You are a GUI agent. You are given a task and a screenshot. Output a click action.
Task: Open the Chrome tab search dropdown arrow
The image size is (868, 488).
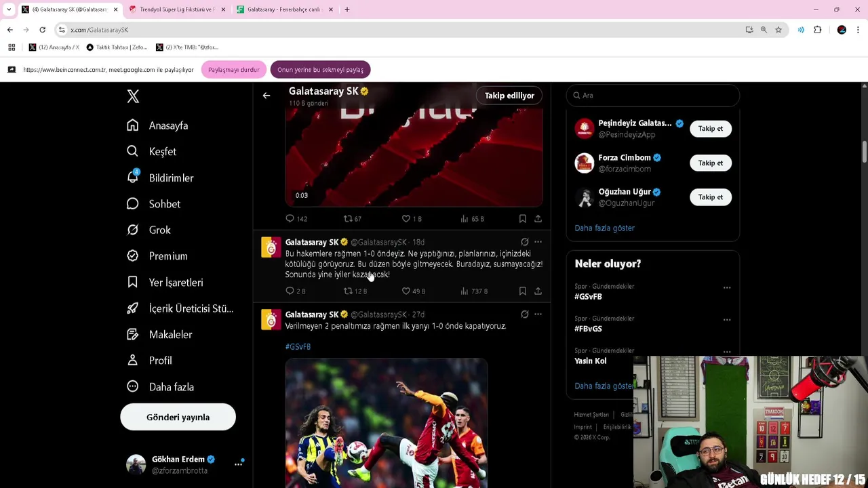pos(9,9)
